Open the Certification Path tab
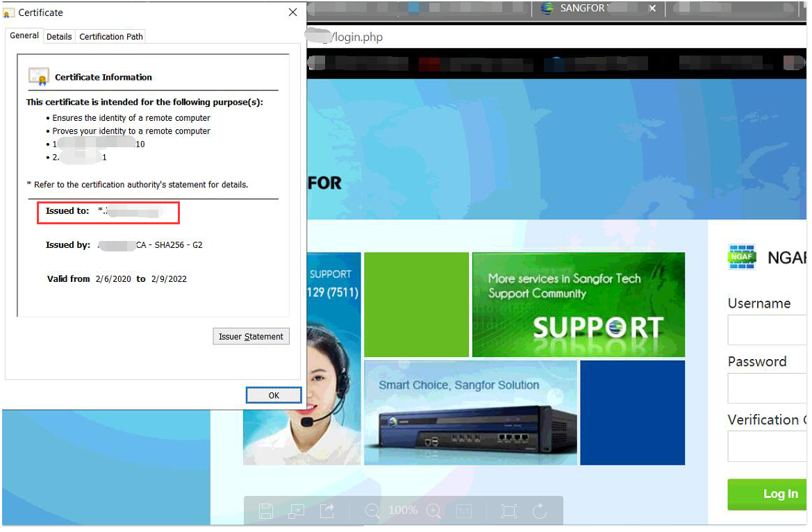Screen dimensions: 812x532 111,37
